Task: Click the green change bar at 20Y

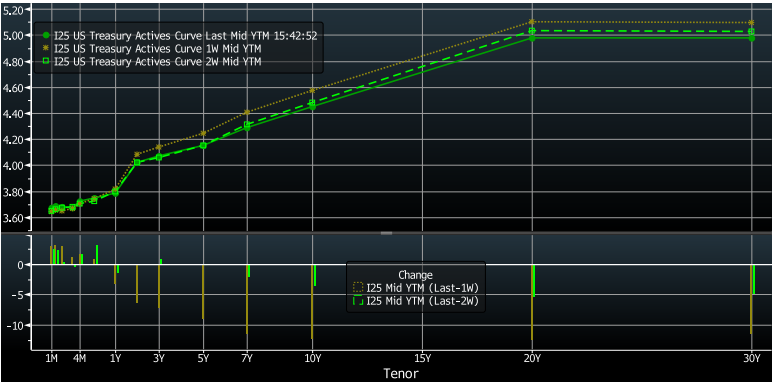Action: click(534, 281)
